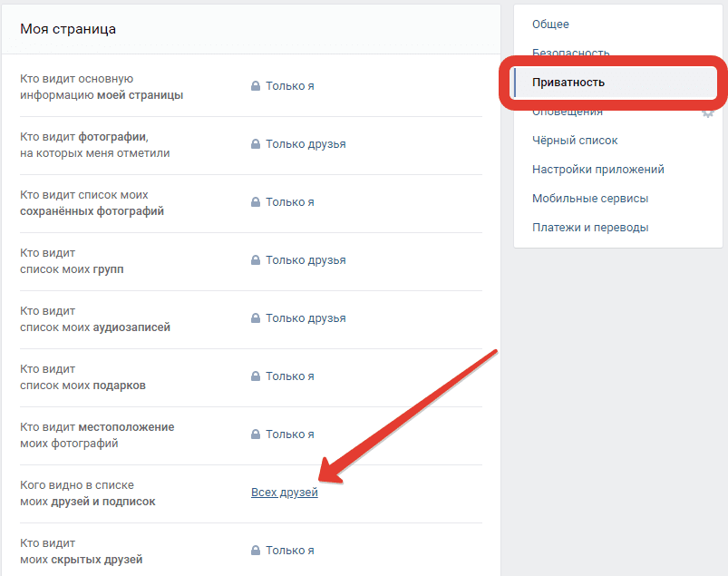The height and width of the screenshot is (576, 728).
Task: Click lock icon for audio recordings list
Action: coord(256,318)
